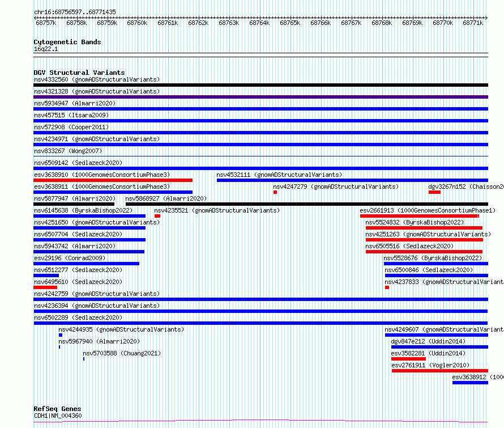Screen dimensions: 504x428
Task: Select the black bar under nsv4332560
Action: click(x=260, y=85)
